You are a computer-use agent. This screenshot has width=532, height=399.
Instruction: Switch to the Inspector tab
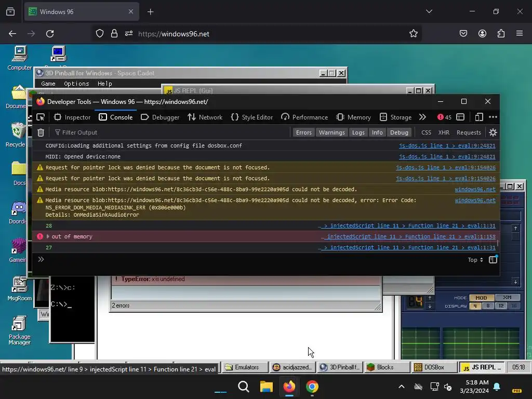72,117
